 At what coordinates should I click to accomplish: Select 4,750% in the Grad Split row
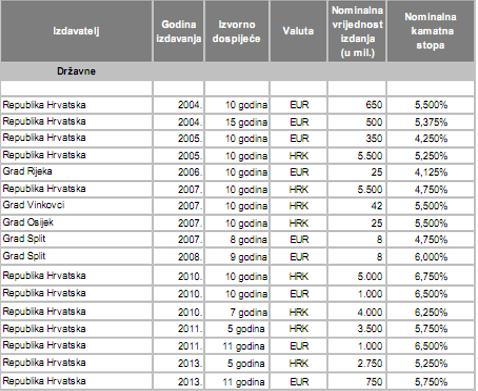pos(431,240)
